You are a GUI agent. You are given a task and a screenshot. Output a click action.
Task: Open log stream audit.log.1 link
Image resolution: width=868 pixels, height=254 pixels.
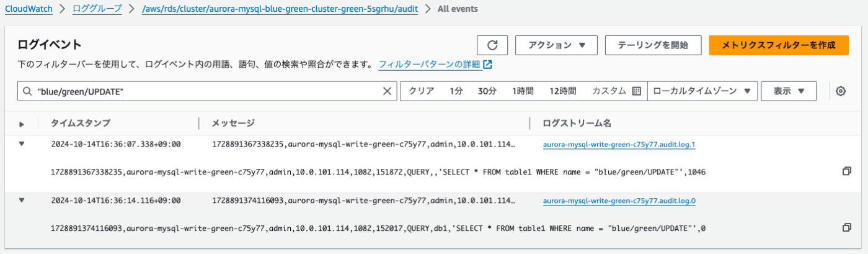pos(619,144)
